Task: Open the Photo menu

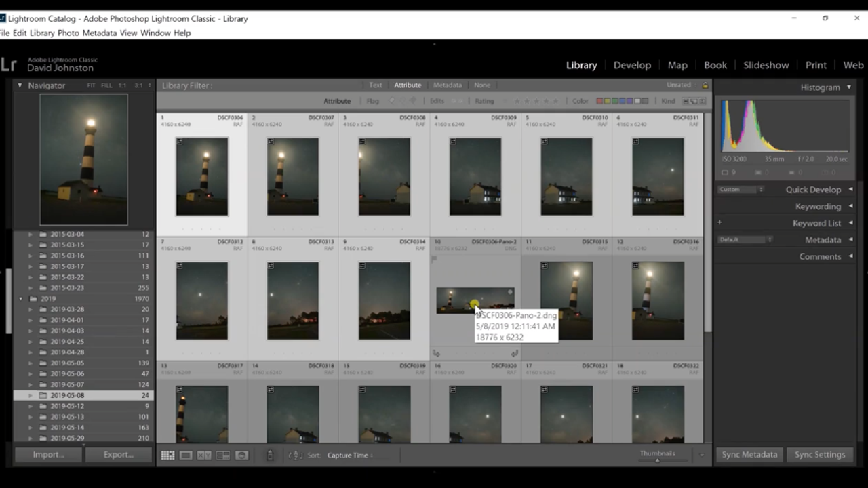Action: pyautogui.click(x=68, y=33)
